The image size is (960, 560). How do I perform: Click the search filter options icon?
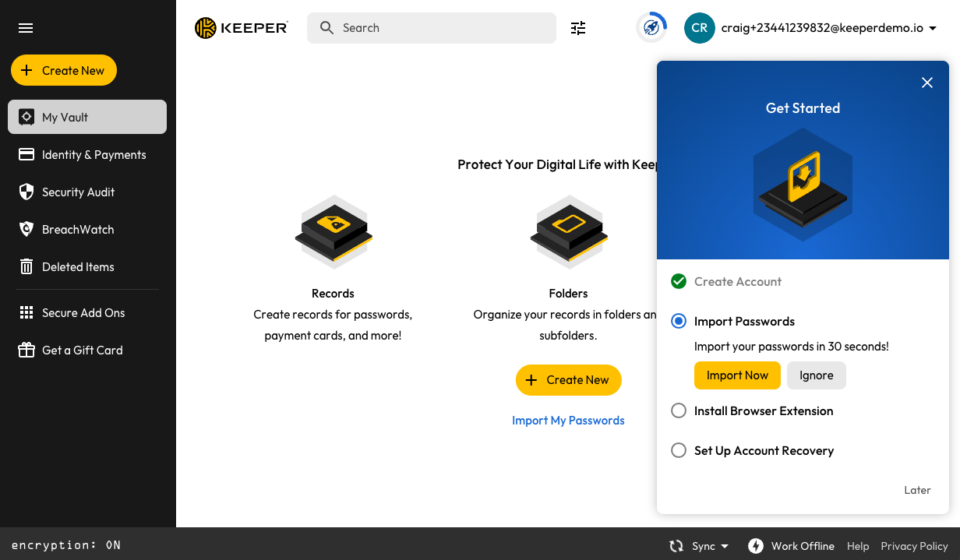[578, 28]
